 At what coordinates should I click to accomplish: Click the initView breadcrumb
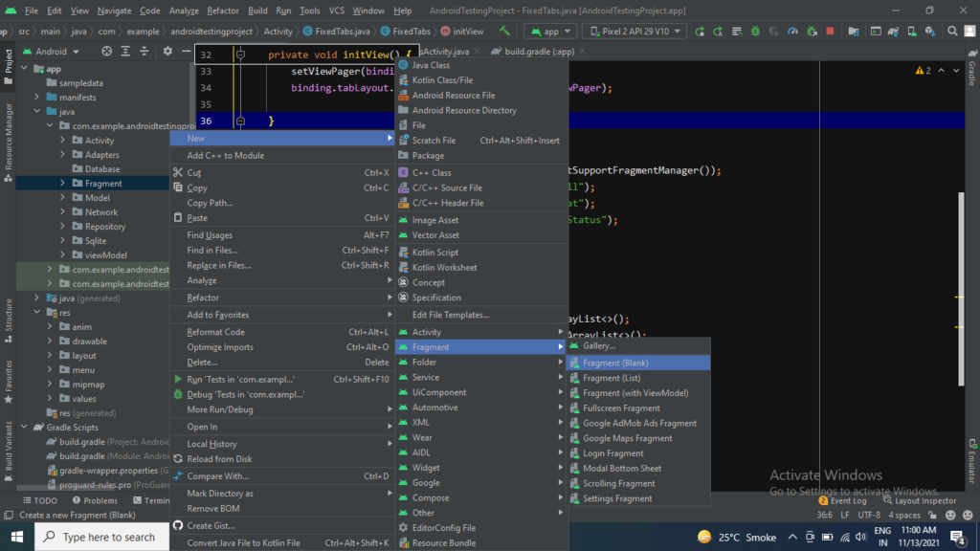[462, 32]
